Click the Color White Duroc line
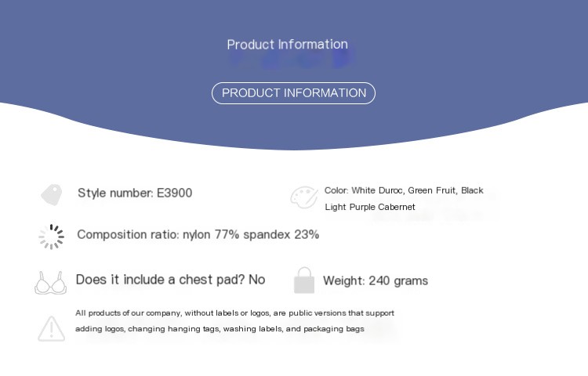588x376 pixels. point(404,190)
